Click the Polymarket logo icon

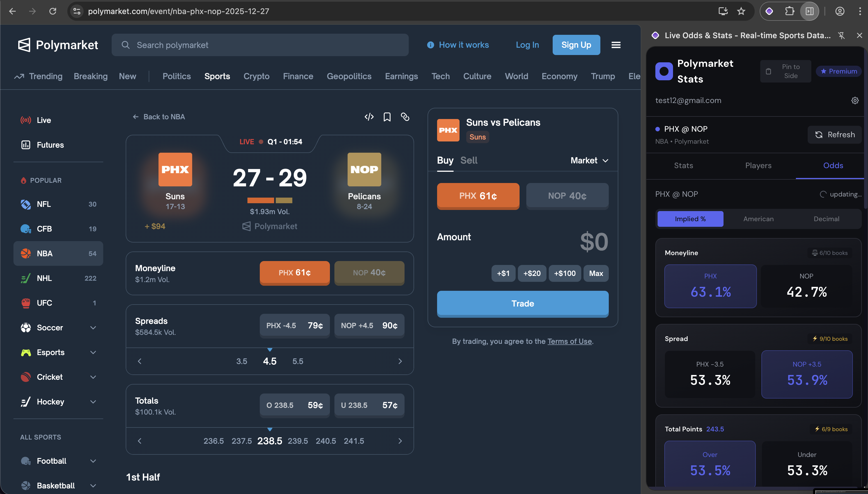[x=24, y=45]
